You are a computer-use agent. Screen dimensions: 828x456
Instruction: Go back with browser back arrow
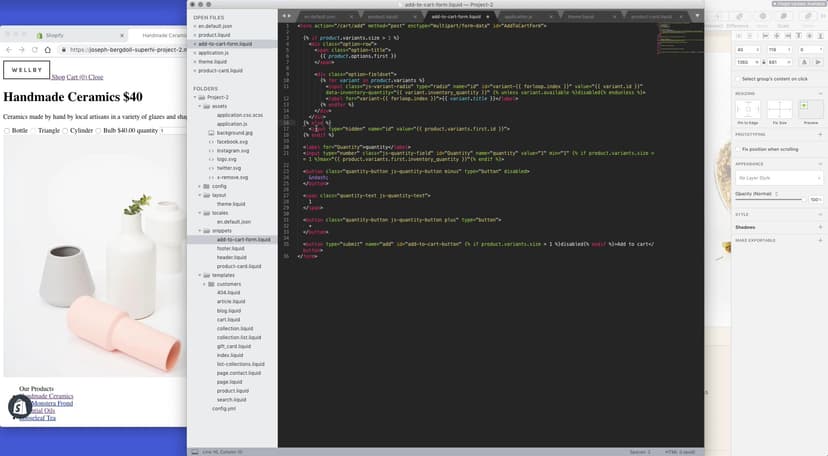pyautogui.click(x=9, y=49)
